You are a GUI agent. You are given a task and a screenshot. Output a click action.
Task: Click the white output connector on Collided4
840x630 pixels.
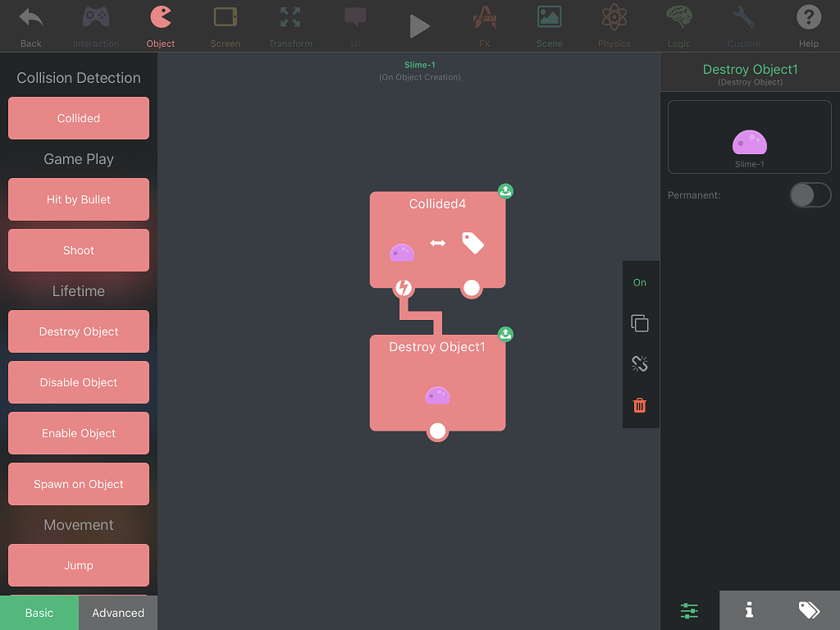click(x=472, y=288)
